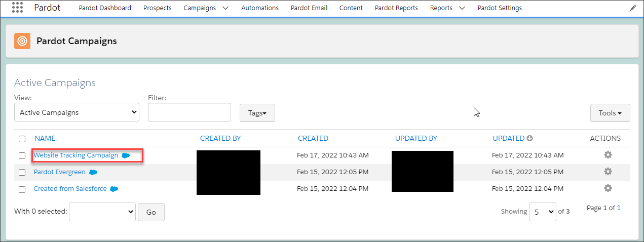The height and width of the screenshot is (242, 644).
Task: Click the Go button
Action: tap(151, 212)
